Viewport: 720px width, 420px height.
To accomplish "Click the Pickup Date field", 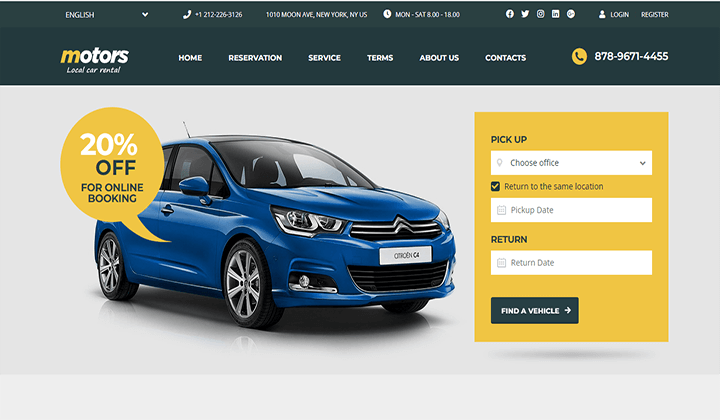I will tap(571, 210).
